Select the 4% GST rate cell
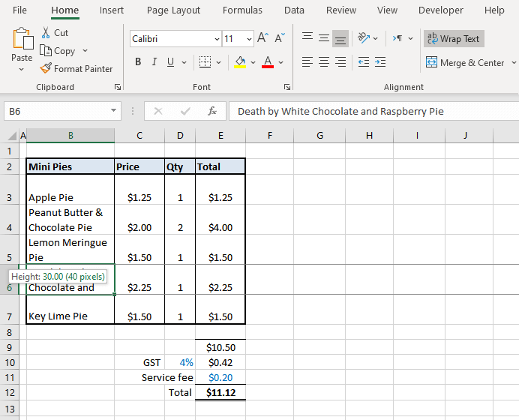The height and width of the screenshot is (420, 519). coord(180,362)
